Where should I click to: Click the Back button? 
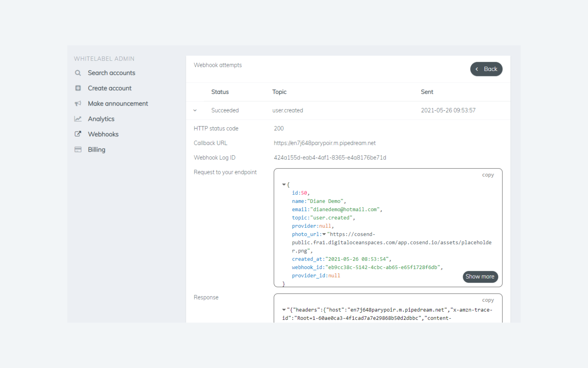pyautogui.click(x=486, y=69)
